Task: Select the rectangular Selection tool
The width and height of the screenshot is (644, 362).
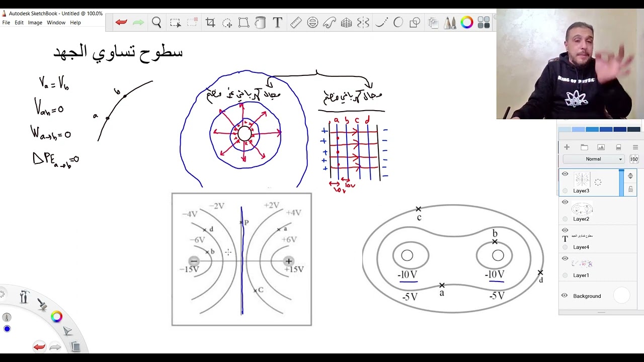Action: pyautogui.click(x=175, y=23)
